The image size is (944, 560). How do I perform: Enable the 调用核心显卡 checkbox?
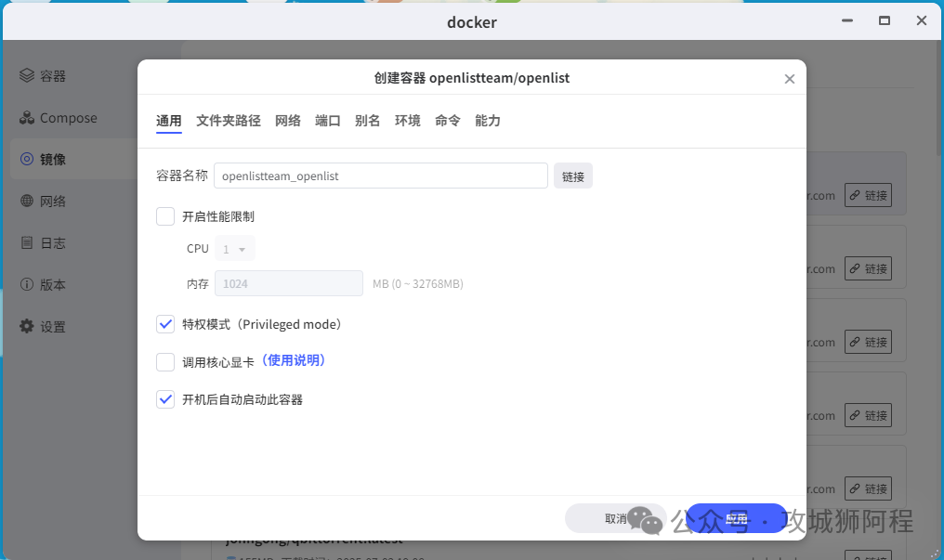point(165,362)
